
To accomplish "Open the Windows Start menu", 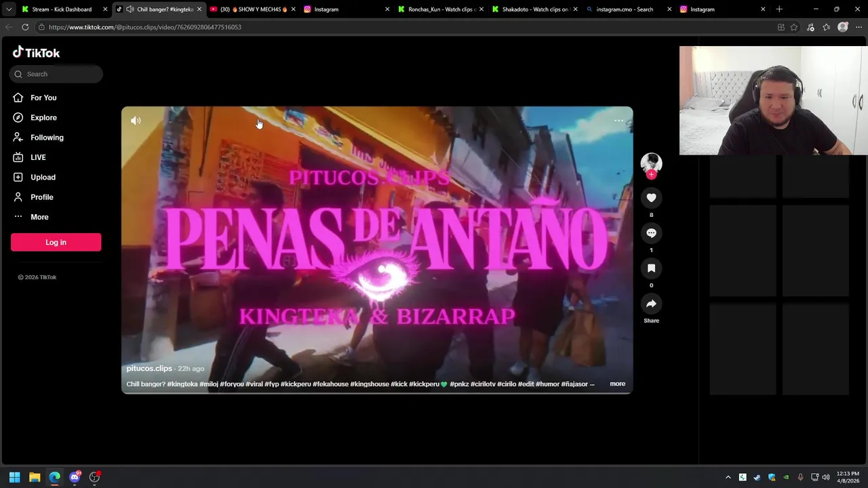I will 15,477.
